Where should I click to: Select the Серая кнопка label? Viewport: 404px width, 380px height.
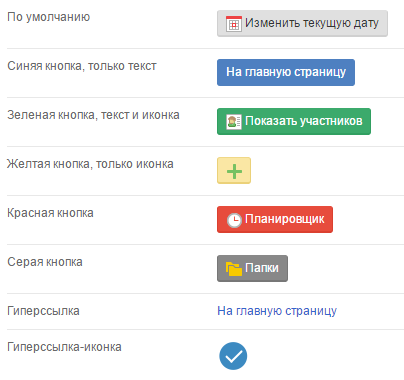point(45,262)
